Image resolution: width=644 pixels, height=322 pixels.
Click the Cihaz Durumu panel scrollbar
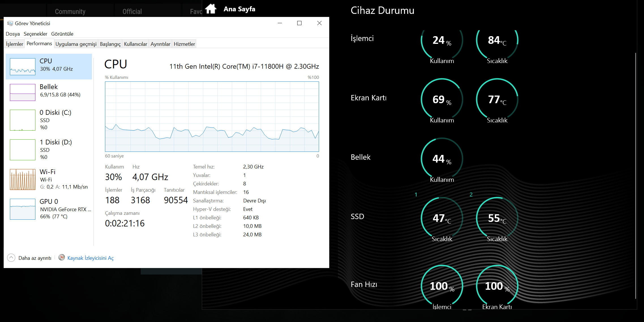tap(636, 175)
